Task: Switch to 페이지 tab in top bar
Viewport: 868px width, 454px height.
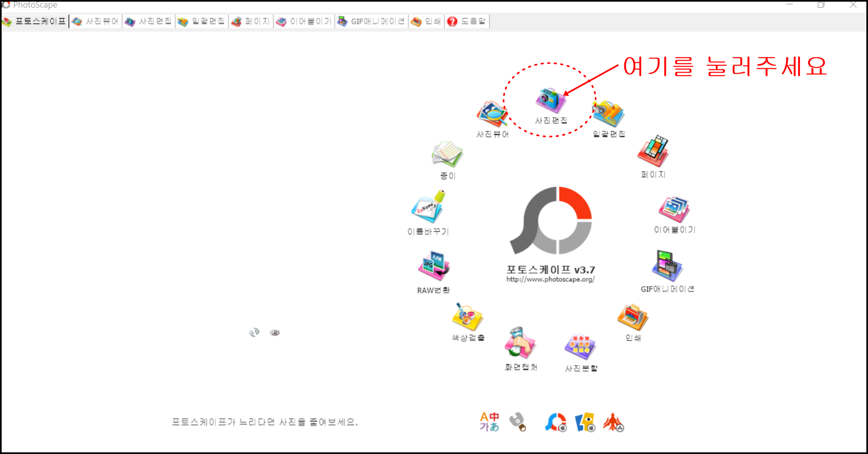Action: [251, 21]
